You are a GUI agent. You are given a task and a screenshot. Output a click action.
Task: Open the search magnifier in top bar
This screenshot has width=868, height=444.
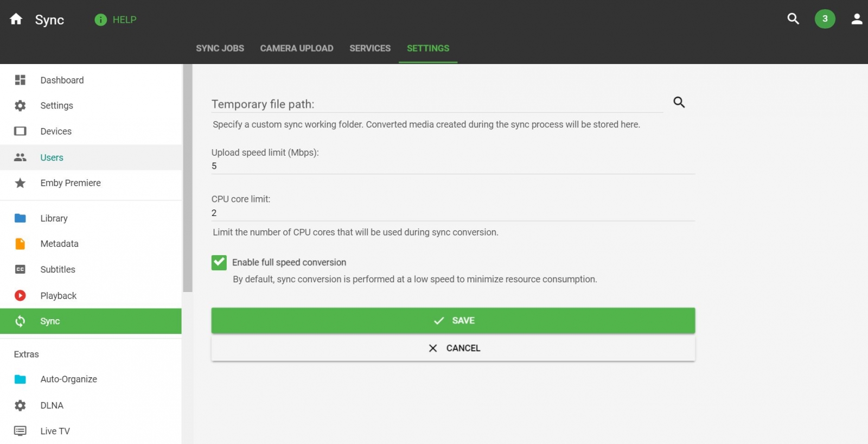pos(793,19)
